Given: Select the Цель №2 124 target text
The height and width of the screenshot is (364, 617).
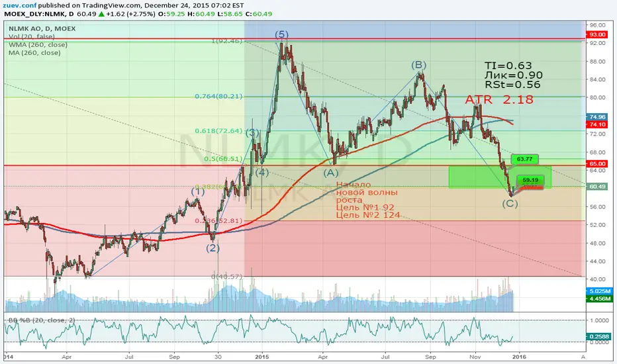Looking at the screenshot, I should (368, 215).
